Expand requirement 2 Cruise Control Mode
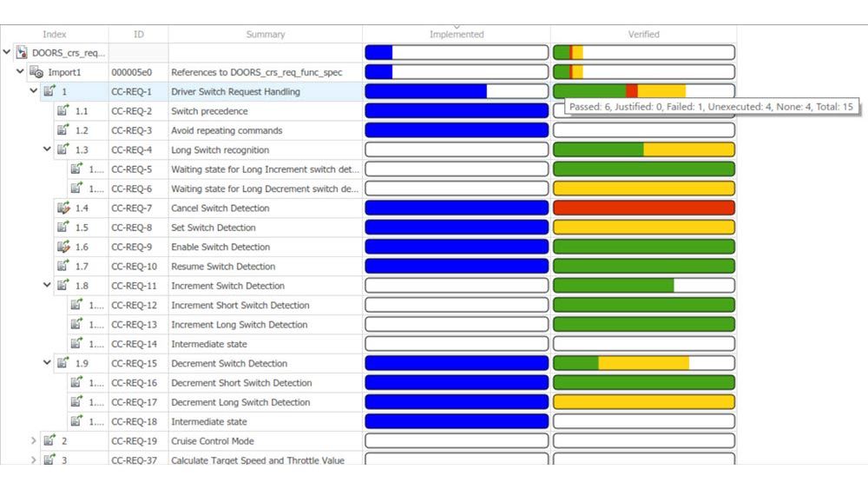 click(x=34, y=441)
